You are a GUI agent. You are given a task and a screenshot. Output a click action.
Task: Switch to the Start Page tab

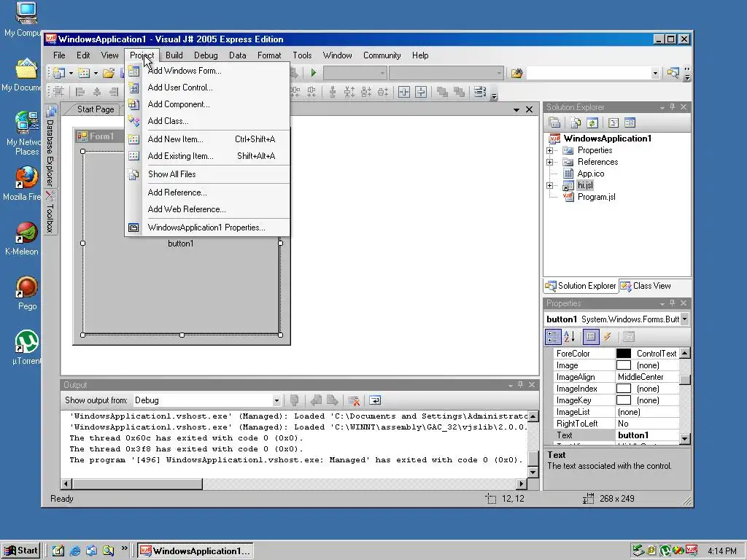[96, 109]
